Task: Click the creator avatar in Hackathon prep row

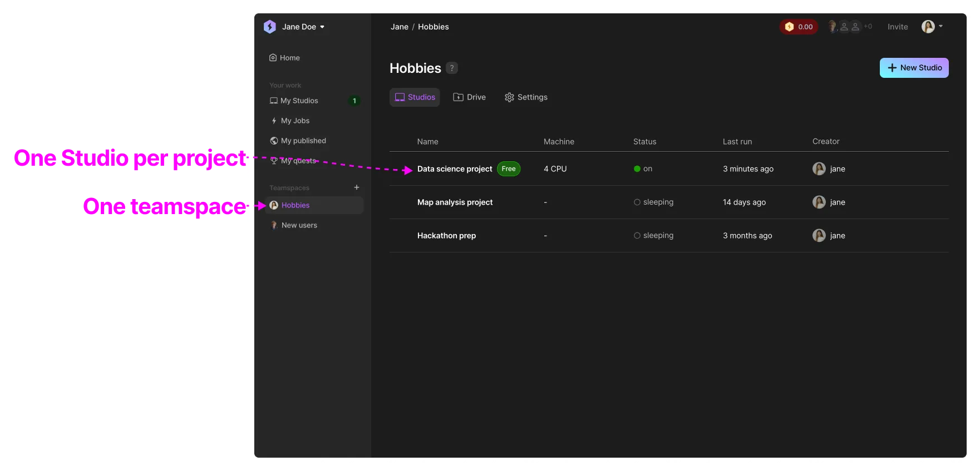Action: point(819,236)
